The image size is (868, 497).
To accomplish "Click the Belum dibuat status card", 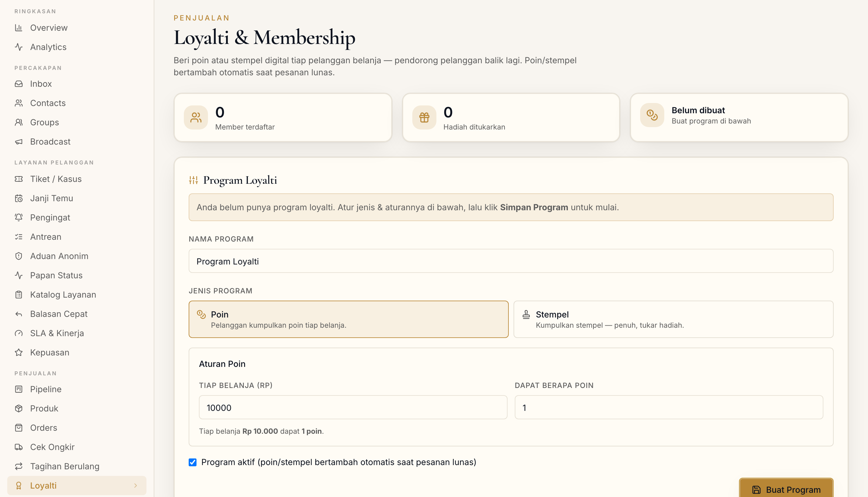I will point(739,117).
